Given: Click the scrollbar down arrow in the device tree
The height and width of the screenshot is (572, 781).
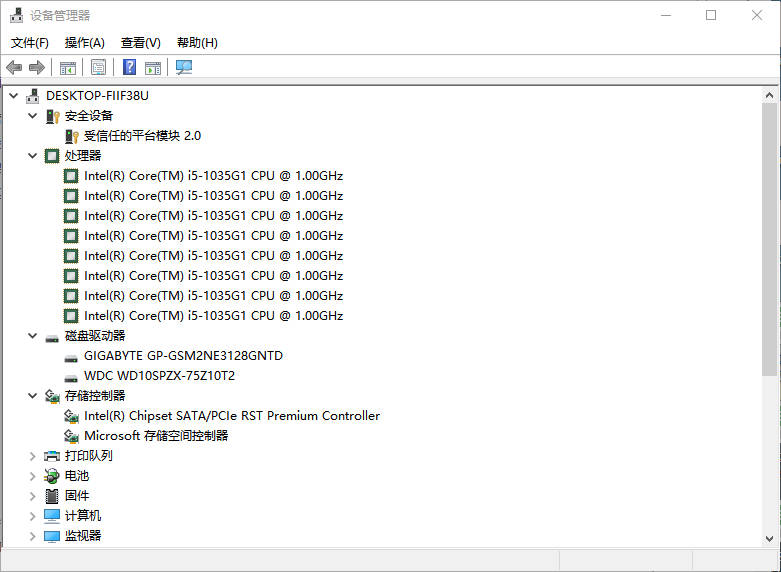Looking at the screenshot, I should pyautogui.click(x=770, y=539).
